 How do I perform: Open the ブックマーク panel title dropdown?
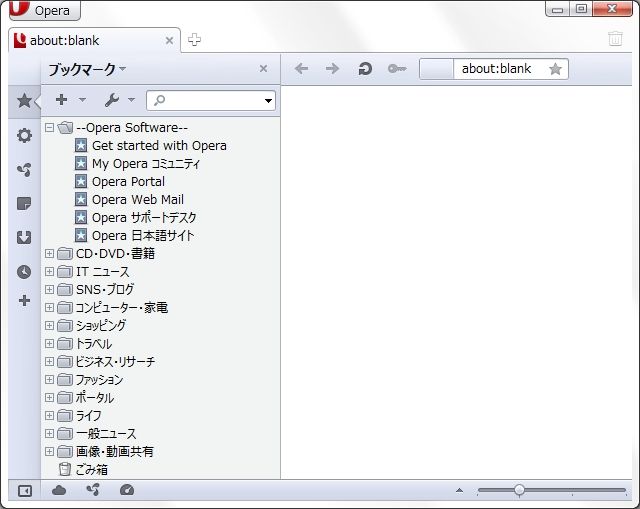(87, 69)
